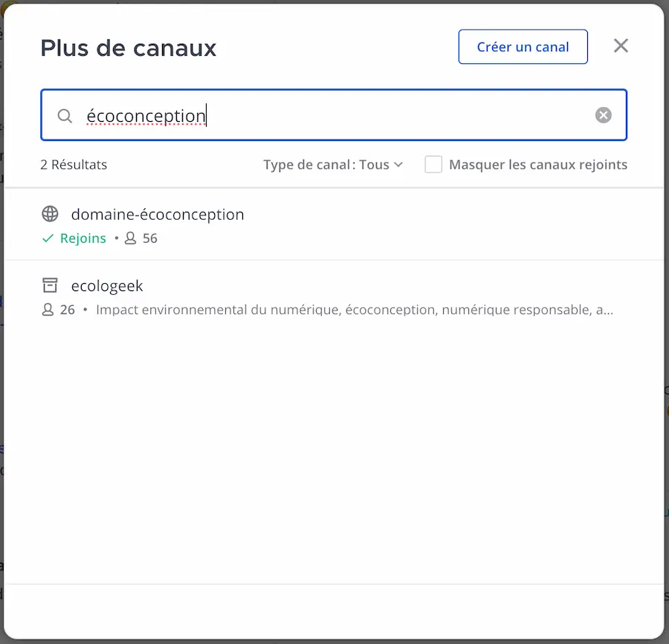
Task: Click the member count icon showing 26
Action: click(47, 310)
